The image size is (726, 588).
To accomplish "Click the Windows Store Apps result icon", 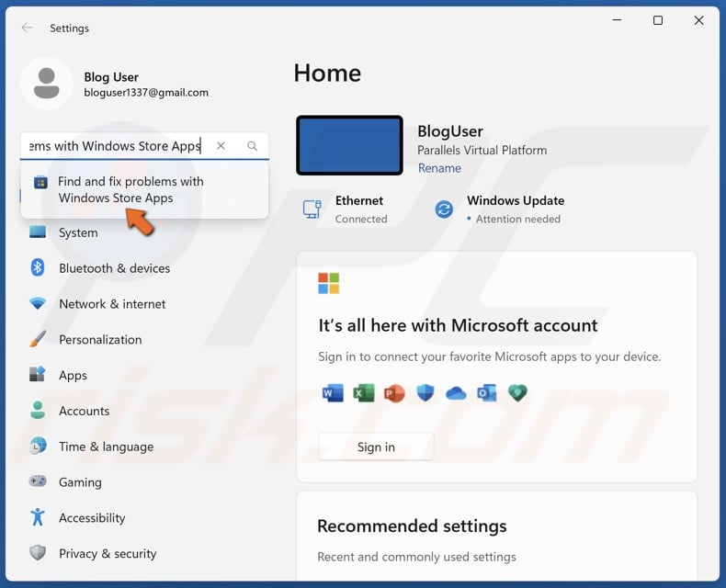I will 40,182.
